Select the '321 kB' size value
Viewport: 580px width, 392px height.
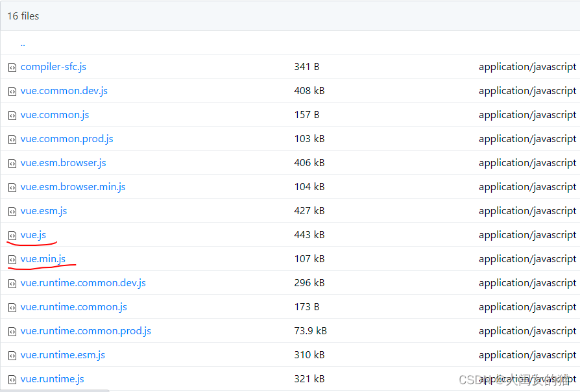click(x=309, y=379)
